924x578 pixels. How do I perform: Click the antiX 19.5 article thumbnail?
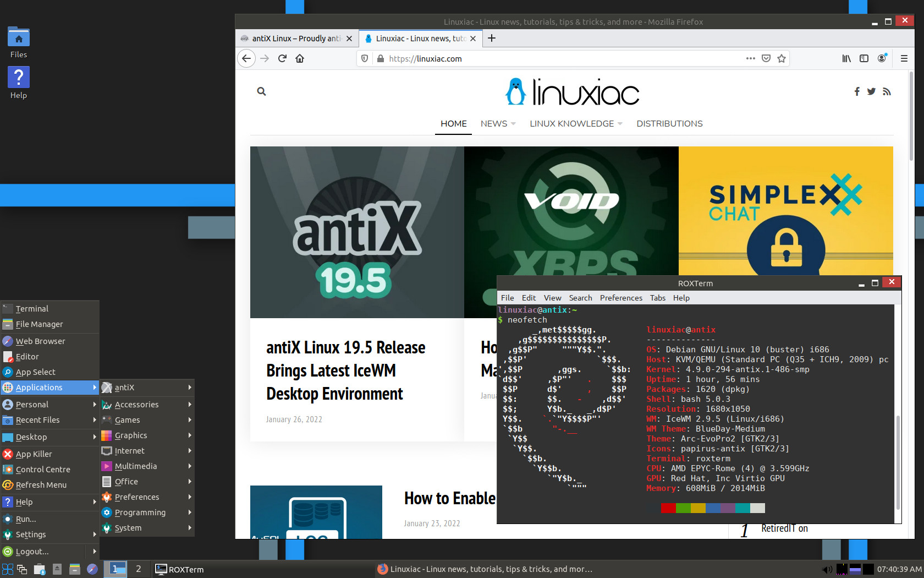357,232
